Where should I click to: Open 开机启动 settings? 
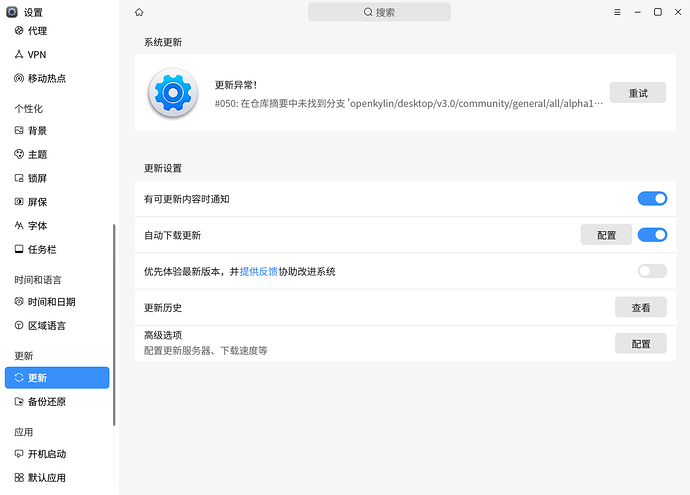click(57, 454)
